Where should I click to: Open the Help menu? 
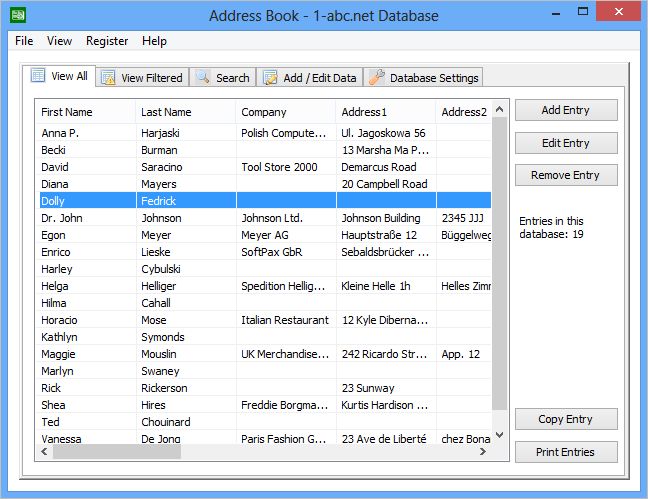154,41
